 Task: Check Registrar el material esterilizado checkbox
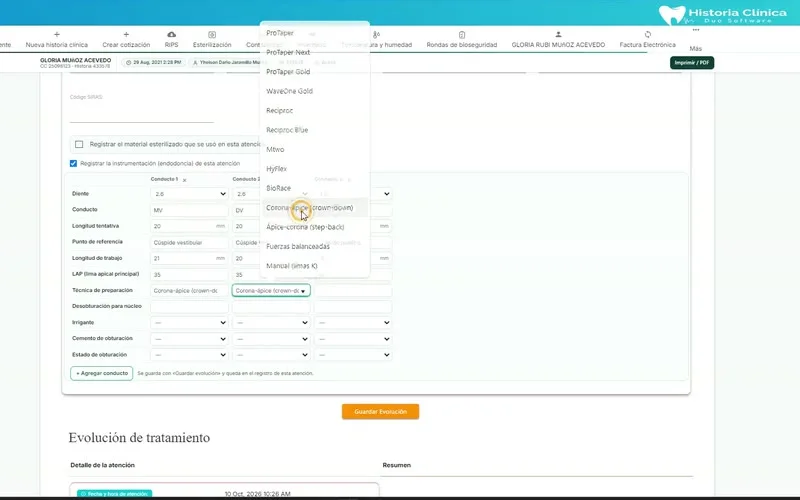tap(79, 144)
